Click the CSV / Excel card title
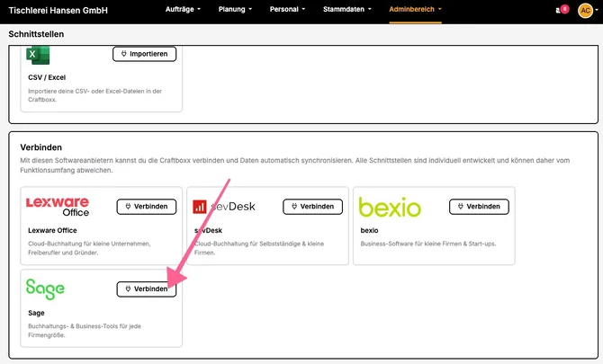 [47, 77]
